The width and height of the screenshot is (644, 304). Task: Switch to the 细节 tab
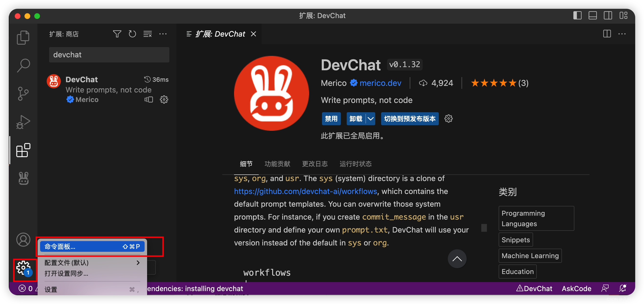tap(246, 164)
